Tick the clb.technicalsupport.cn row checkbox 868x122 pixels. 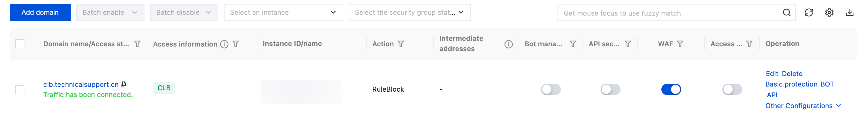(x=20, y=90)
